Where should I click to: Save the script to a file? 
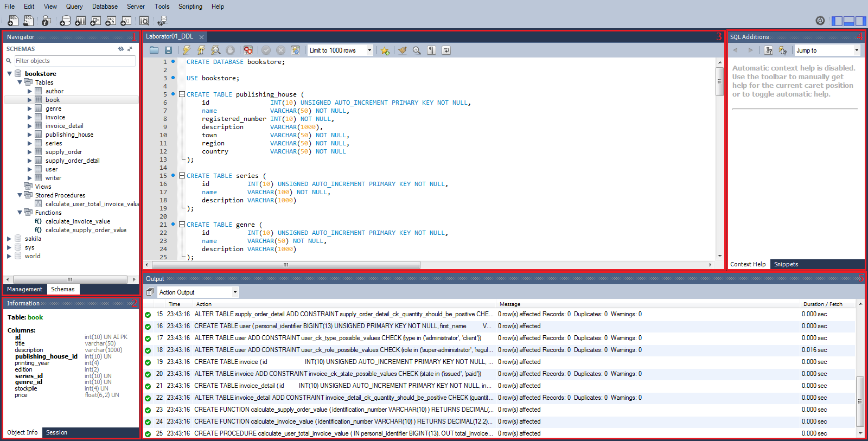point(169,50)
